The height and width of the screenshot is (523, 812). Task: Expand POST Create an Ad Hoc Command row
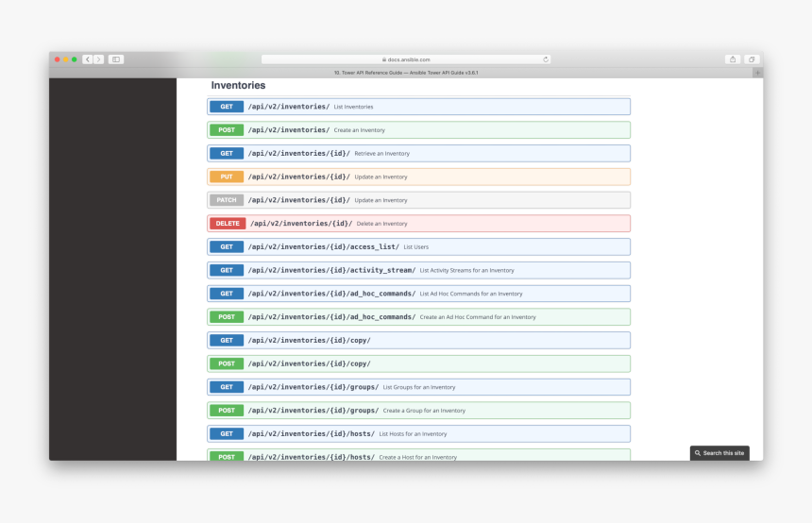click(x=419, y=317)
